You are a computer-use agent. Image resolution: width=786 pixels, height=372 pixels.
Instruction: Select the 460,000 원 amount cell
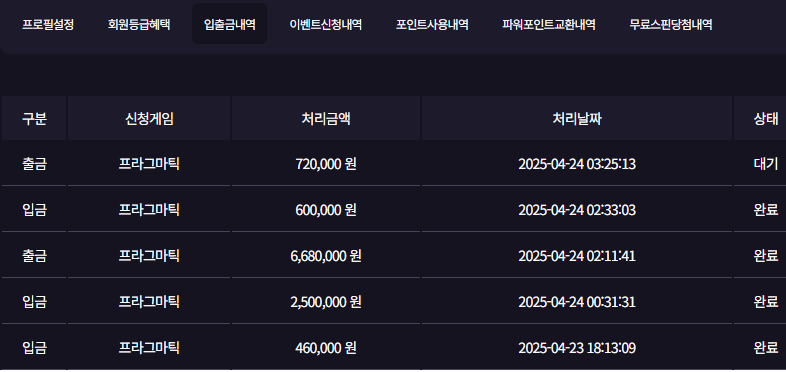pos(326,348)
